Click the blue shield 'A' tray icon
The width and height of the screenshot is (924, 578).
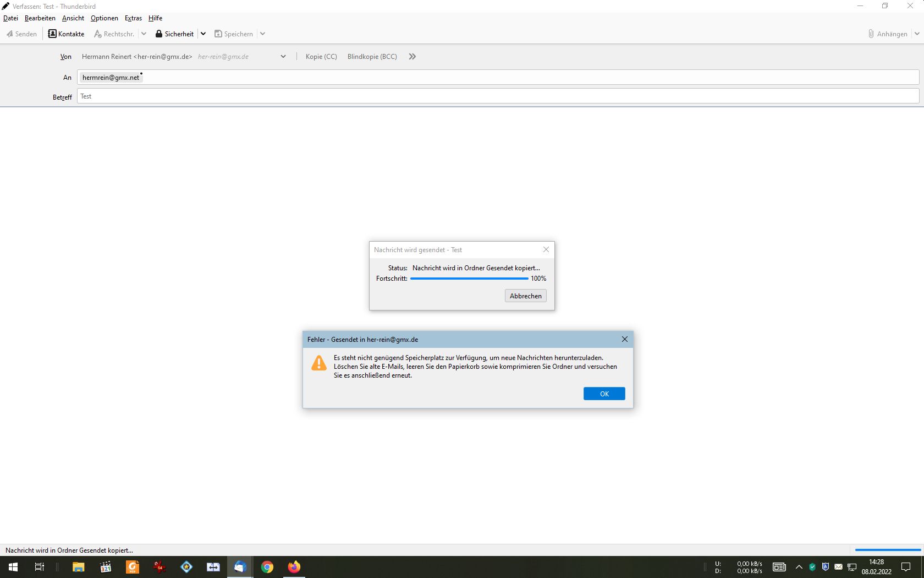pos(826,567)
